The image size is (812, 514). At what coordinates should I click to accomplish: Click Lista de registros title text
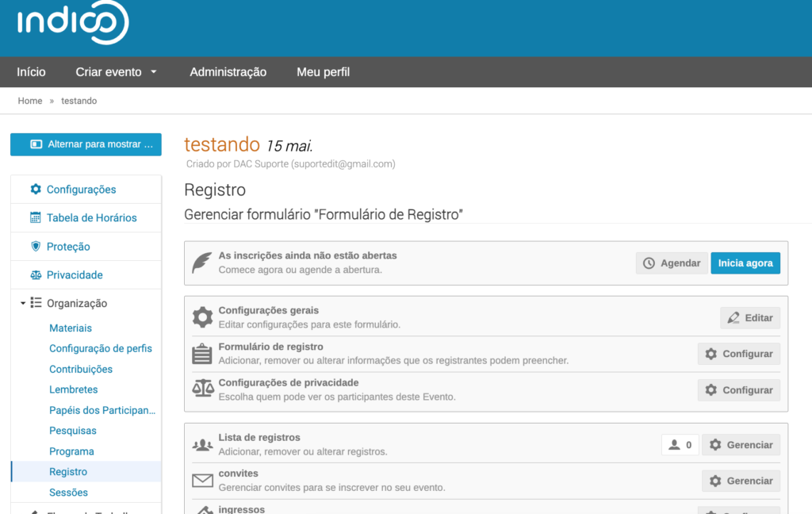[x=259, y=437]
